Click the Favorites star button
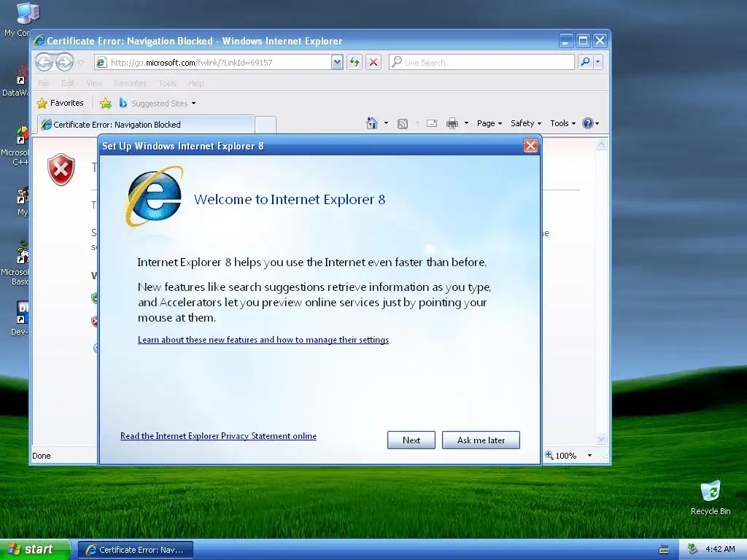The height and width of the screenshot is (560, 747). 60,103
